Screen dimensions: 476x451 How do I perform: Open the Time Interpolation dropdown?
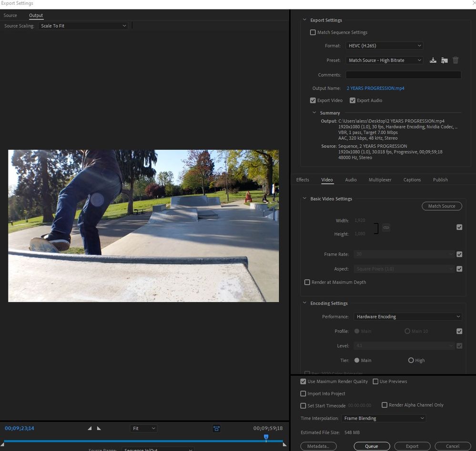click(x=384, y=418)
